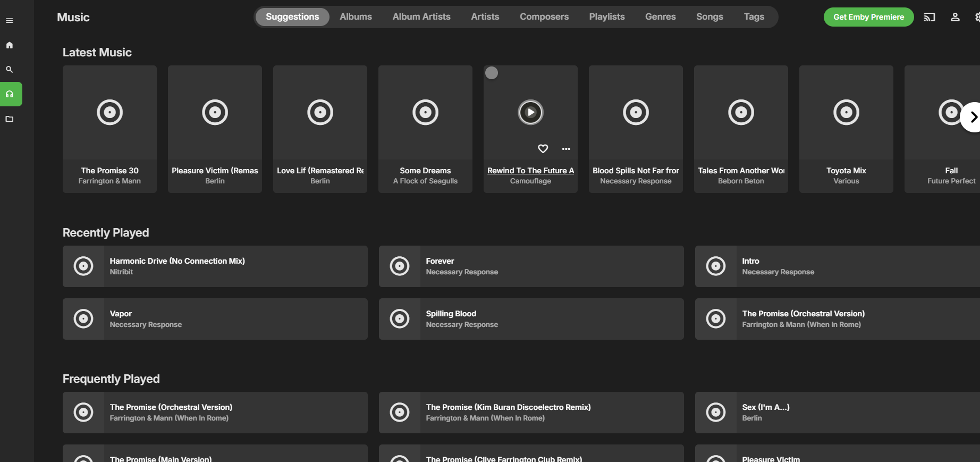Open The Promise 30 album thumbnail
The image size is (980, 462).
tap(109, 112)
